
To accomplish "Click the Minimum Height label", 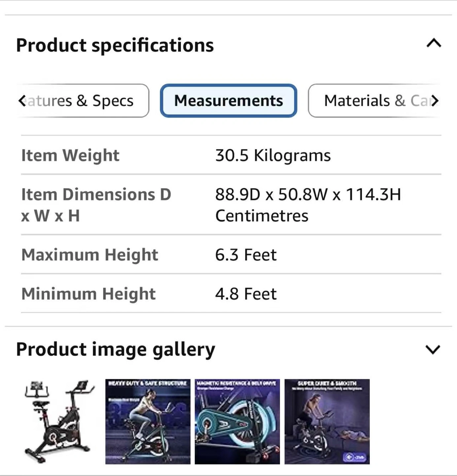I will pos(88,294).
